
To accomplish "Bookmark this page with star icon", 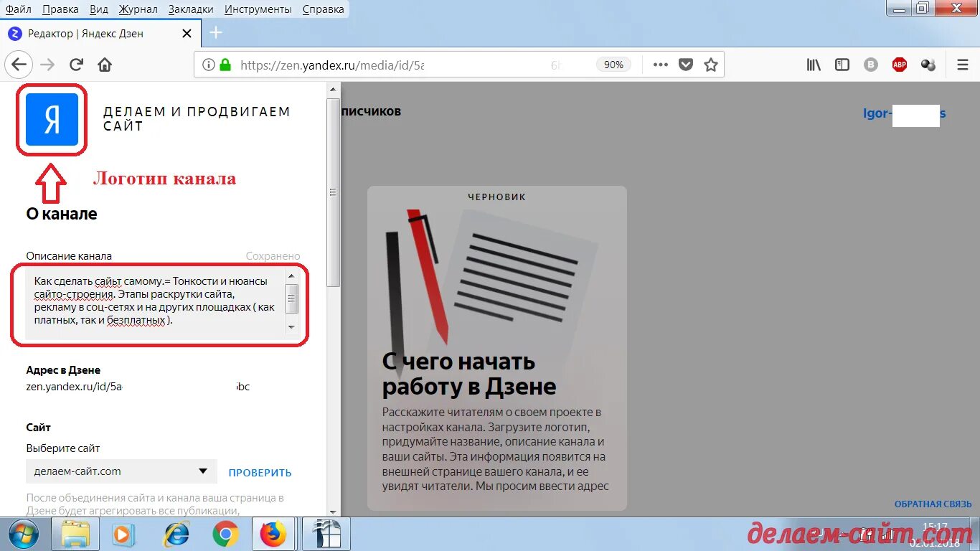I will tap(711, 65).
